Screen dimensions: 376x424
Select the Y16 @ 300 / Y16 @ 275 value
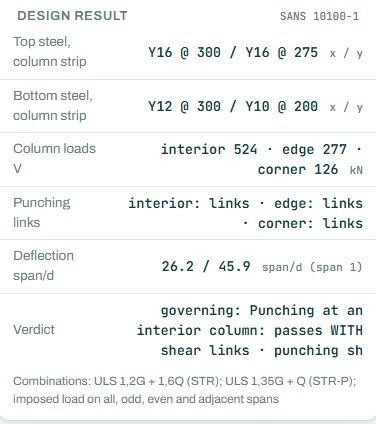(233, 52)
